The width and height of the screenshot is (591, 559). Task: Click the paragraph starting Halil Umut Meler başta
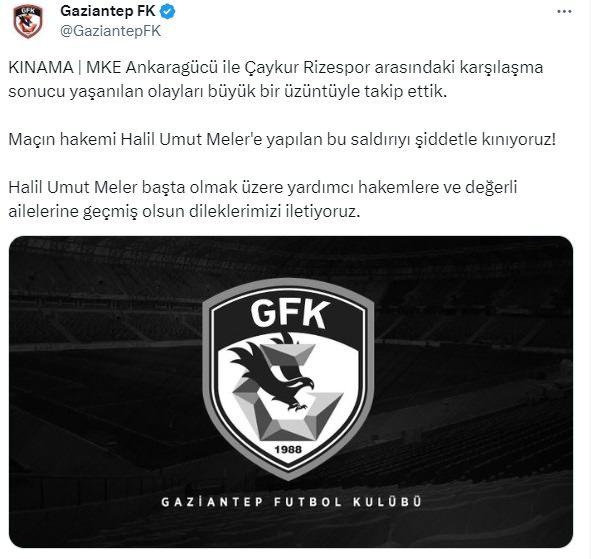pos(263,199)
